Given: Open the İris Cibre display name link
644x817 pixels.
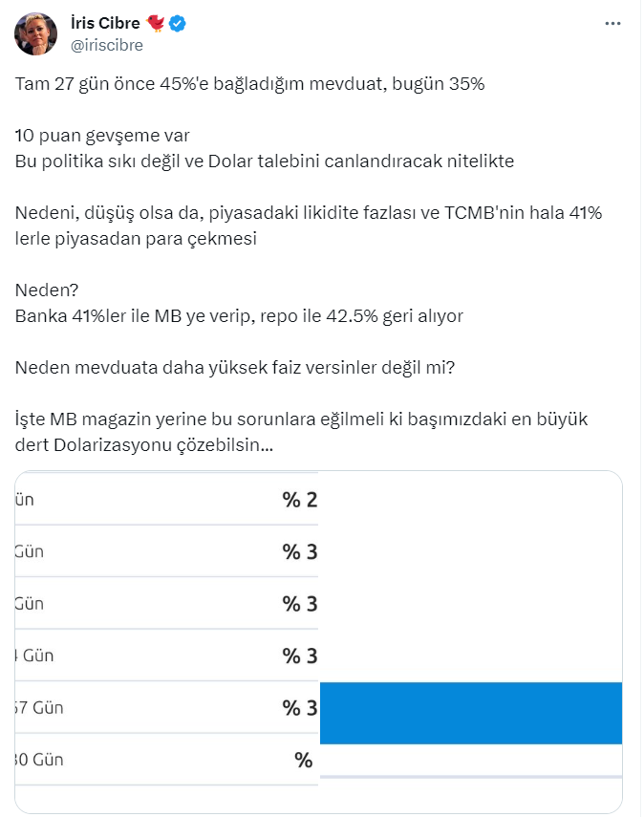Looking at the screenshot, I should click(x=104, y=25).
